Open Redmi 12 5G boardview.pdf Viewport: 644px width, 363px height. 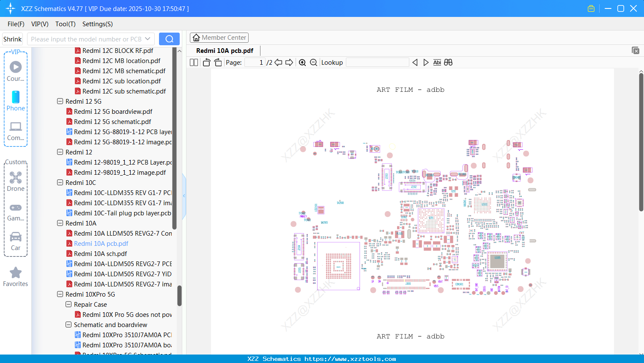(113, 112)
